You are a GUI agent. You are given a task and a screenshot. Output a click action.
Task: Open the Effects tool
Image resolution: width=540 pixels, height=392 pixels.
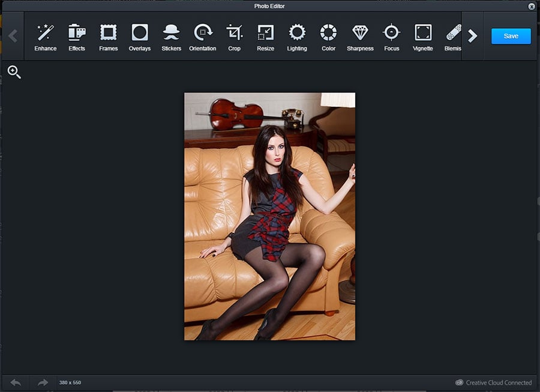pos(77,37)
